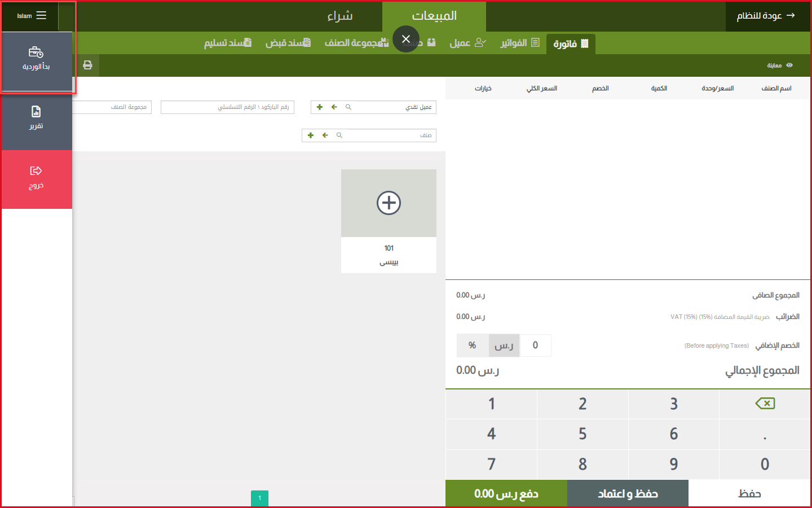This screenshot has height=508, width=812.
Task: Switch discount type to percent (%)
Action: click(473, 345)
